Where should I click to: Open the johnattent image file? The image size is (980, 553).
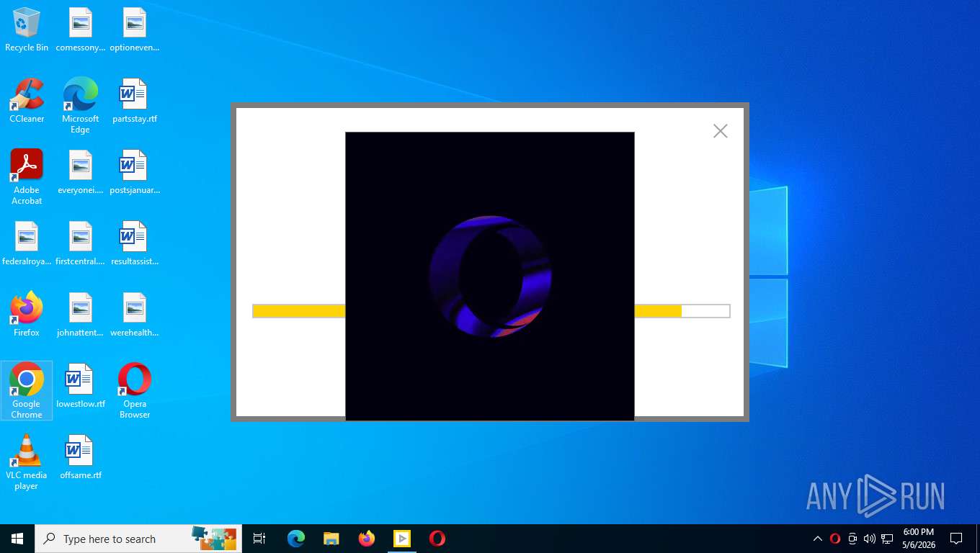click(x=81, y=315)
